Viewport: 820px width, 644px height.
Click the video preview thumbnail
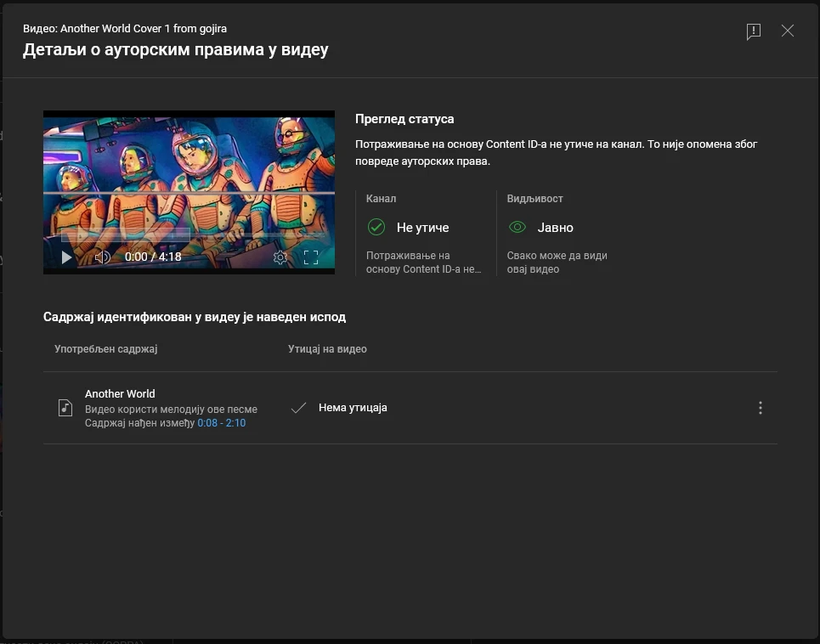[189, 192]
